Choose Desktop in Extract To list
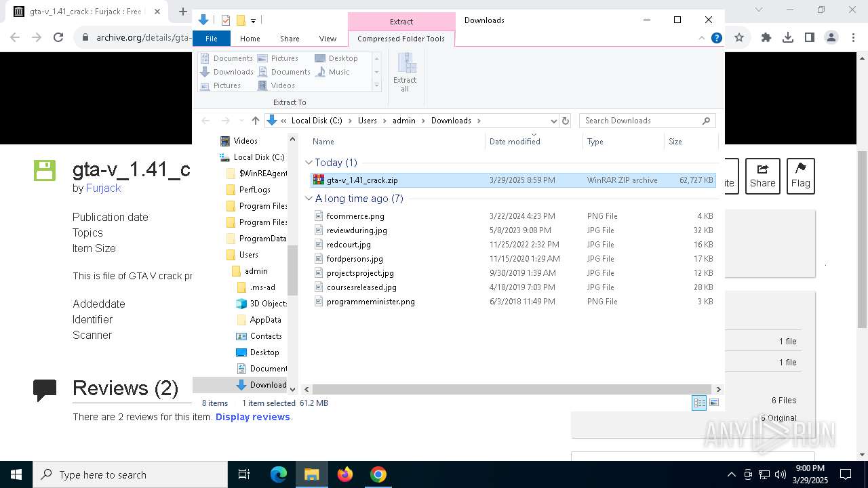 tap(336, 58)
